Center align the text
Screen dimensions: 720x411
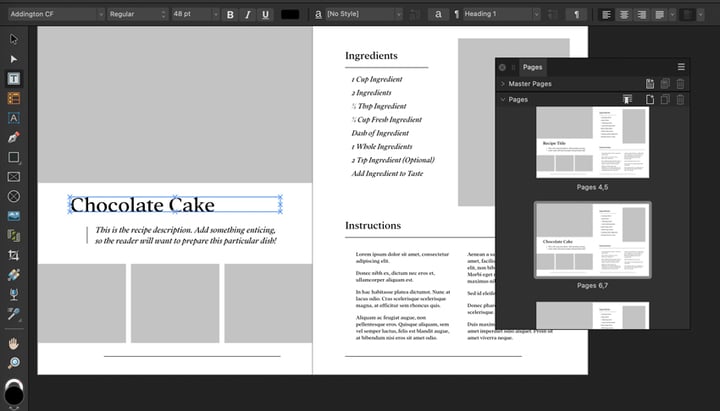pyautogui.click(x=624, y=15)
